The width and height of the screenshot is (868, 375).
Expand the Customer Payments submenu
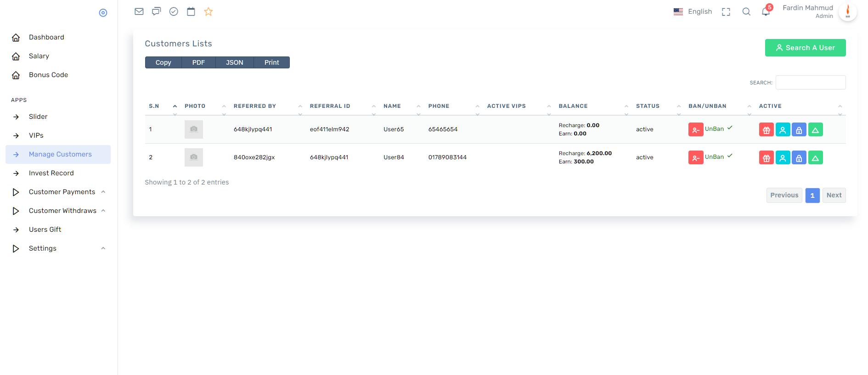[x=62, y=192]
